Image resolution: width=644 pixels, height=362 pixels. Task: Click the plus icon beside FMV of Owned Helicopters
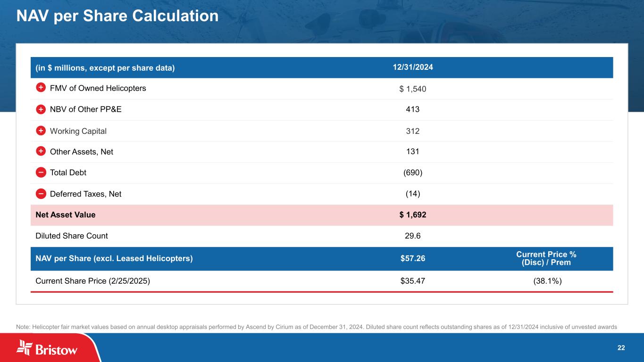(41, 88)
